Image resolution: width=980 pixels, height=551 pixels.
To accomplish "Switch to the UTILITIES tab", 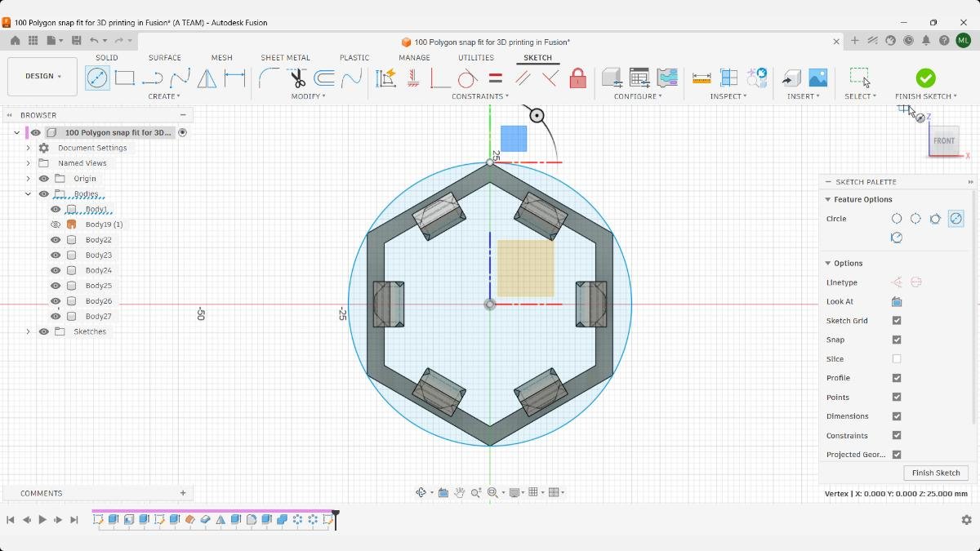I will coord(476,58).
